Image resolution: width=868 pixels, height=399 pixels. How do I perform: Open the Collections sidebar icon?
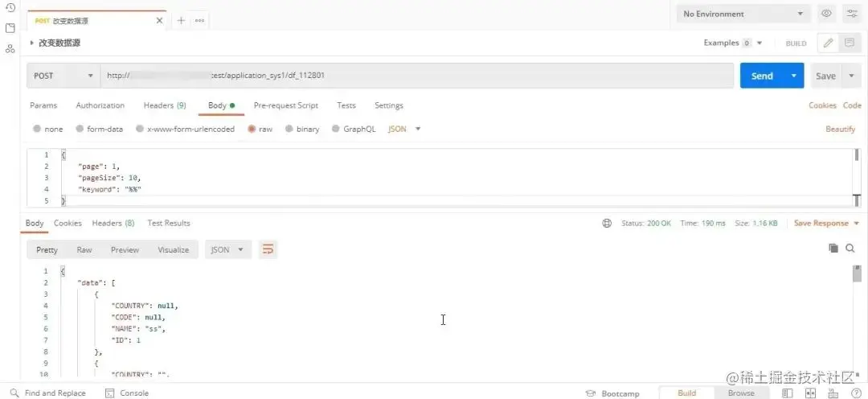point(10,27)
